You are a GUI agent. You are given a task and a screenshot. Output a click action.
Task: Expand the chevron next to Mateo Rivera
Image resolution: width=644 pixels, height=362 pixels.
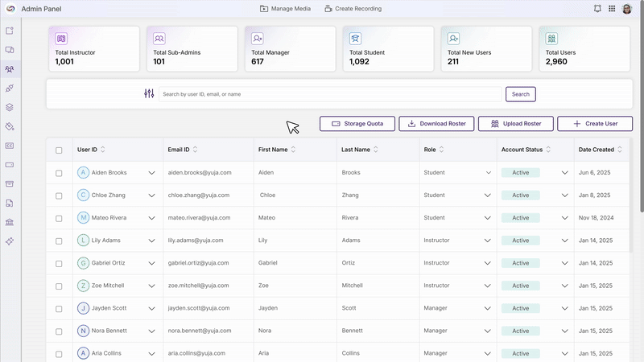pos(151,218)
